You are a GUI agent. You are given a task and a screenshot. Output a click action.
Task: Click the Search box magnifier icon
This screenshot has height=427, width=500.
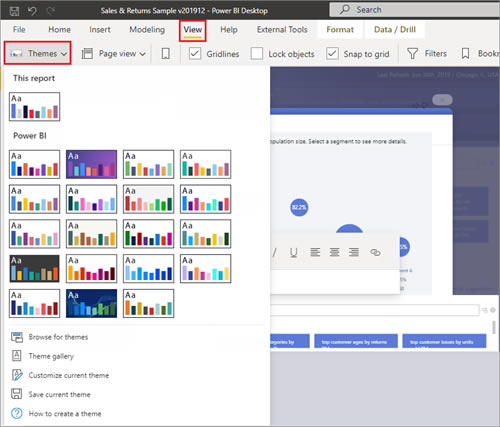(345, 9)
